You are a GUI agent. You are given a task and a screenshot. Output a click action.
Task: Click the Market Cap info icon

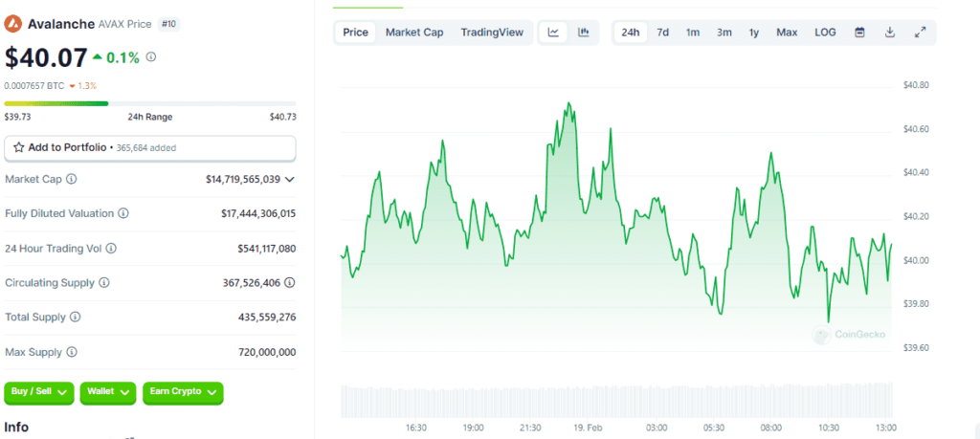click(72, 179)
